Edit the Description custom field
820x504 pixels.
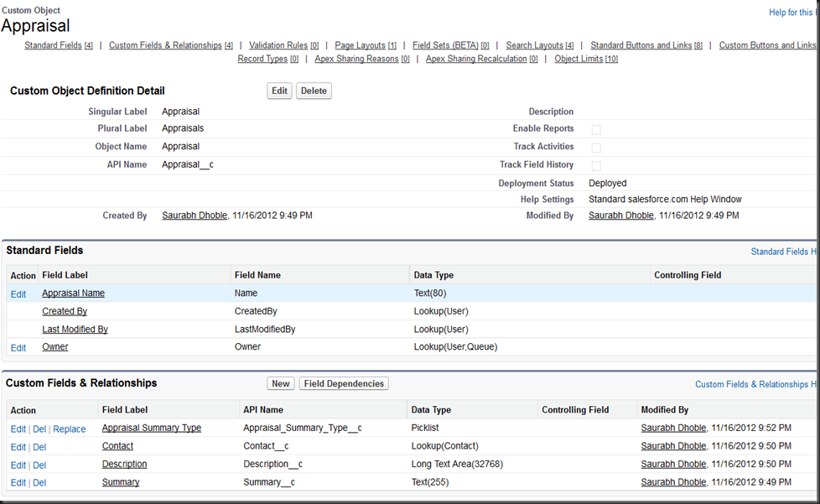(18, 465)
